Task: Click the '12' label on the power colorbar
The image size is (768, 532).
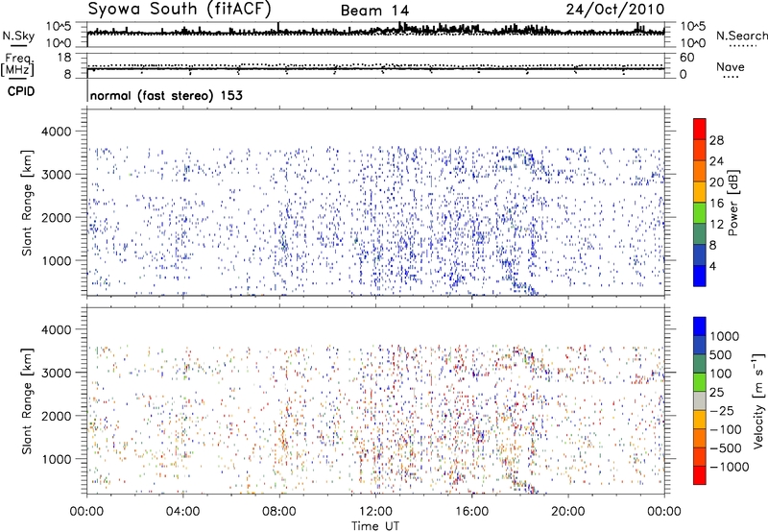Action: tap(716, 225)
